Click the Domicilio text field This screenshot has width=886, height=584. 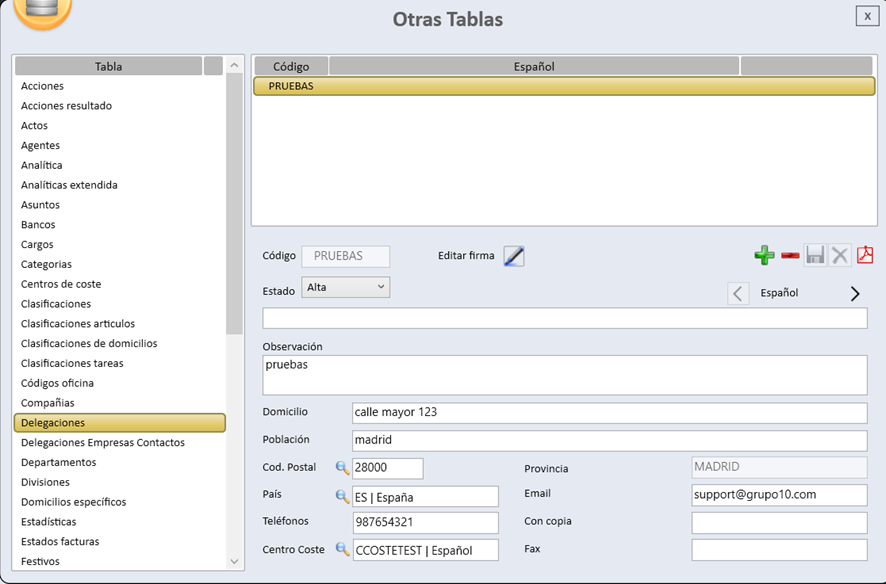click(x=609, y=413)
